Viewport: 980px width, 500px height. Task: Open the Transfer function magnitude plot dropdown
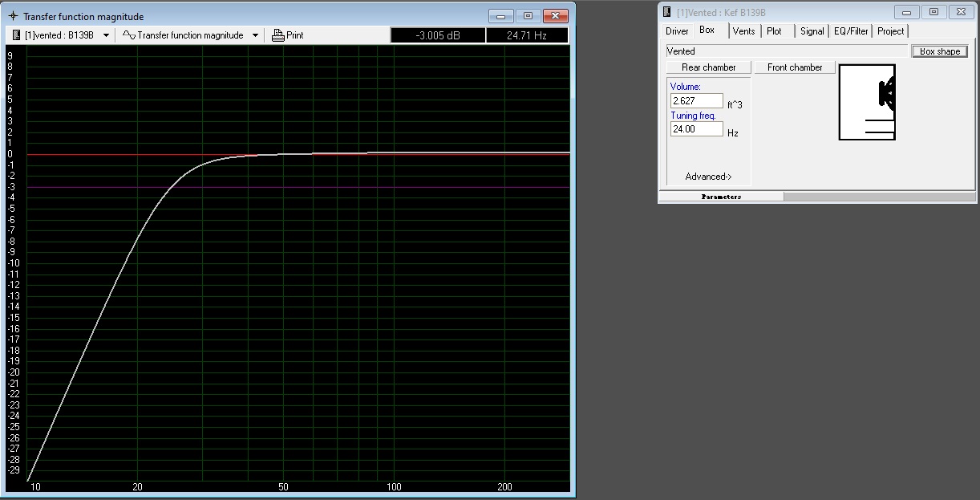coord(256,35)
